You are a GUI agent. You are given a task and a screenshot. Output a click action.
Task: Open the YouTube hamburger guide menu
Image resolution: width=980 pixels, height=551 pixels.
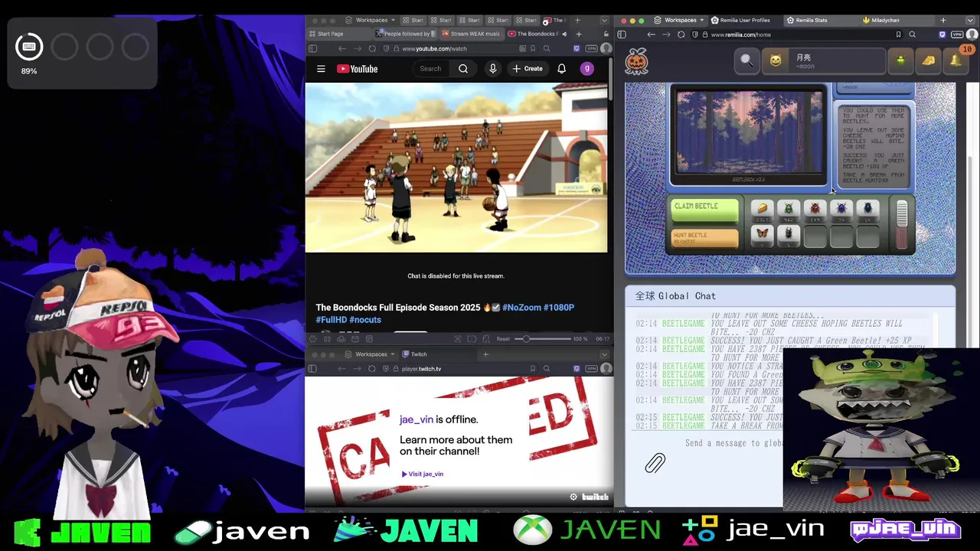[321, 69]
